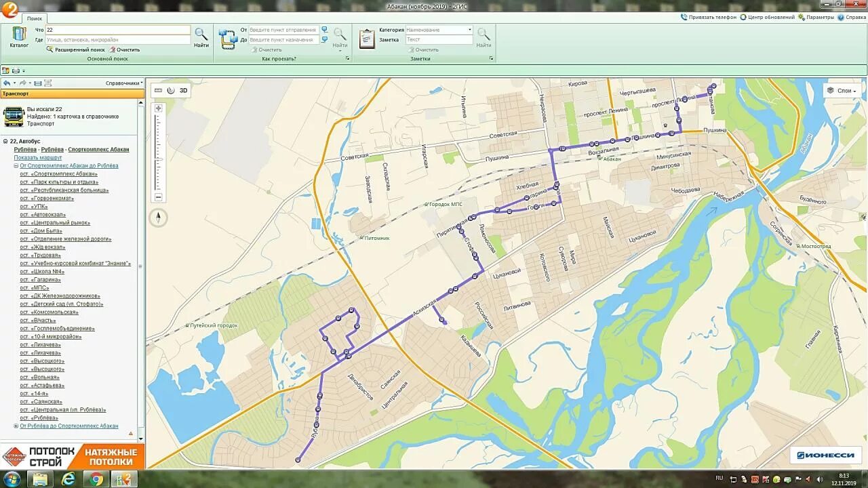Open Справка help
The height and width of the screenshot is (488, 868).
(852, 17)
